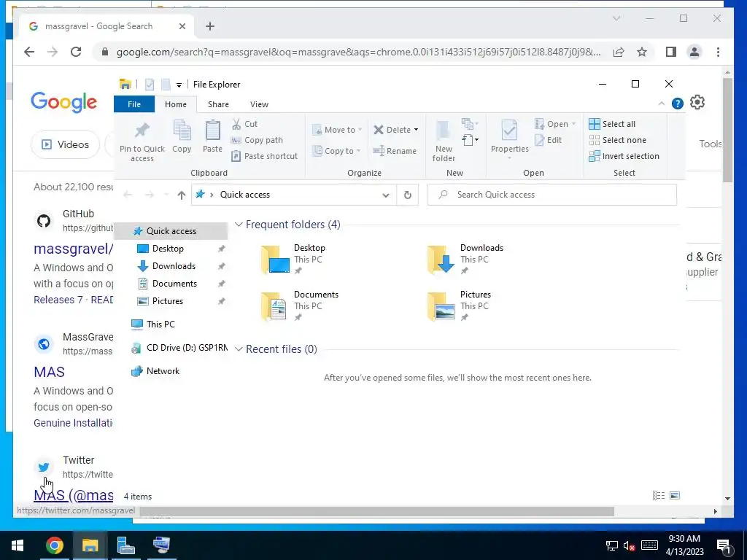The width and height of the screenshot is (747, 560).
Task: Open the Releases 7 sublink
Action: [58, 300]
